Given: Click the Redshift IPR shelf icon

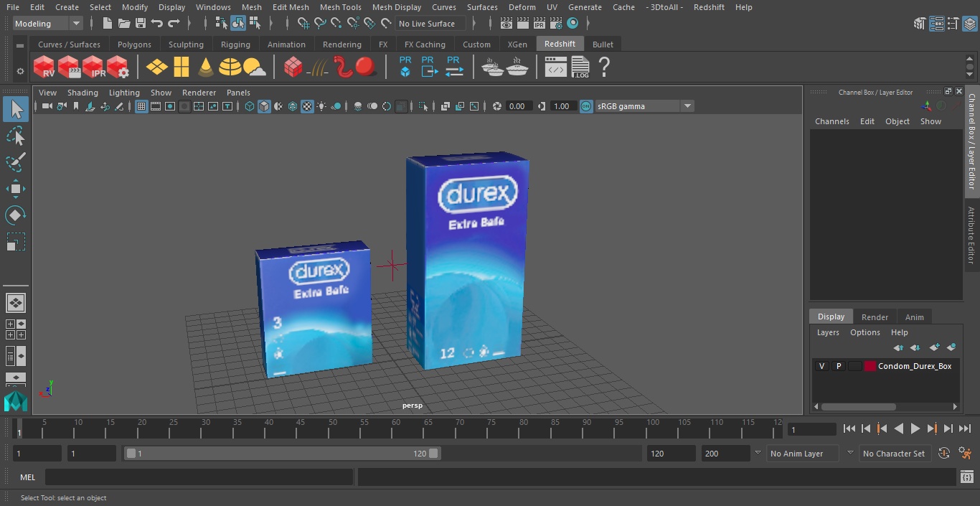Looking at the screenshot, I should click(x=93, y=67).
